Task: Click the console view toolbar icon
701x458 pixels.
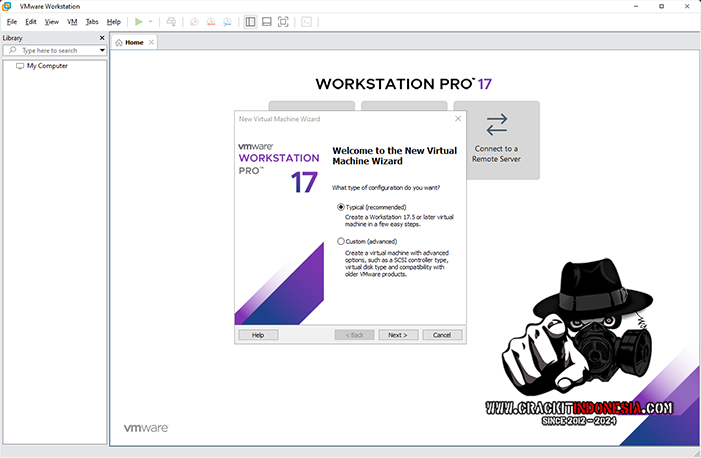Action: tap(306, 21)
